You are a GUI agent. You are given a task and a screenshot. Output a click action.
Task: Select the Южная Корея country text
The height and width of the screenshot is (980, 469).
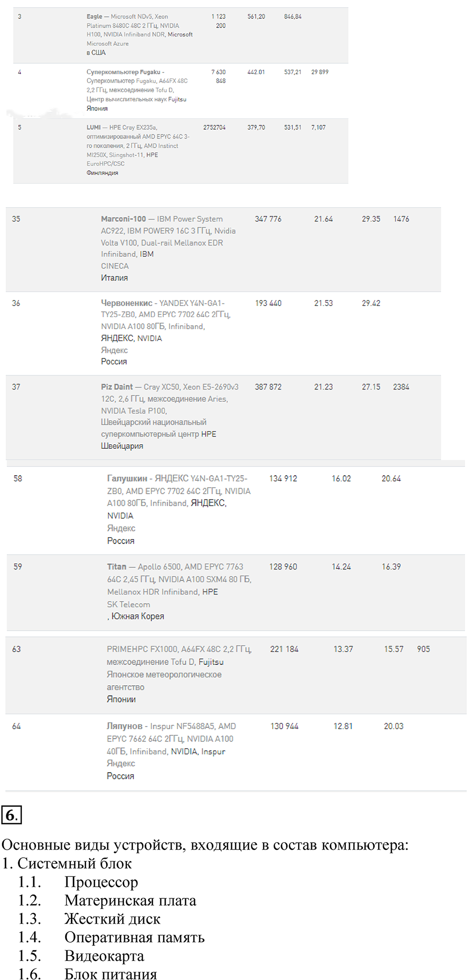tap(137, 616)
